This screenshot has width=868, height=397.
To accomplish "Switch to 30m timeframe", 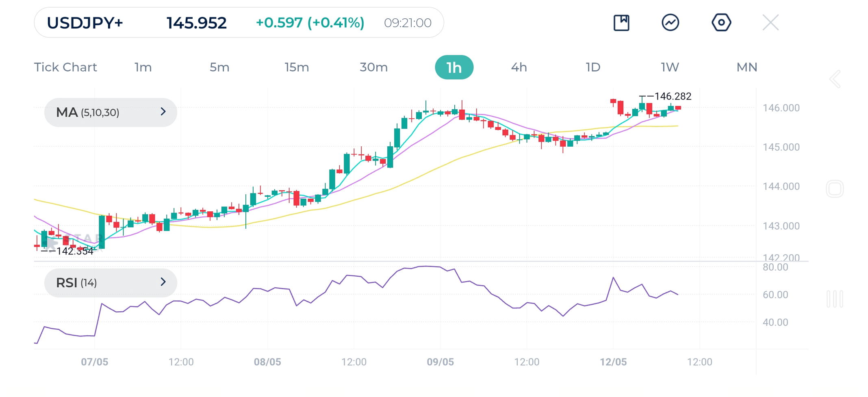I will [373, 67].
